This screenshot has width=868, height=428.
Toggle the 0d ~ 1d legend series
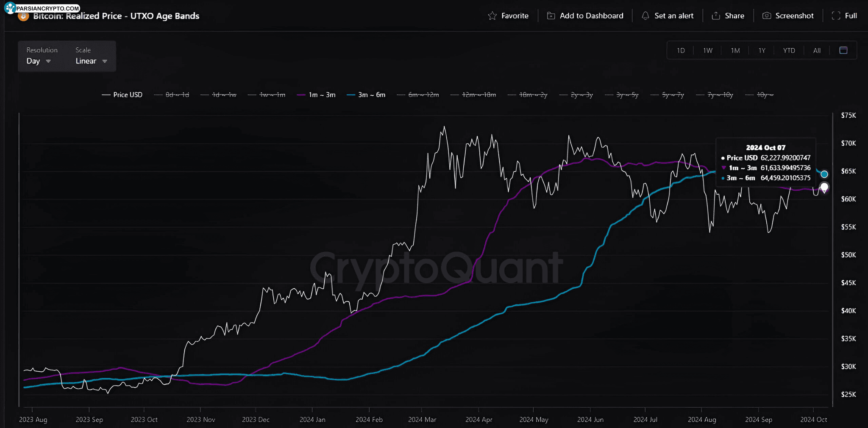point(172,95)
